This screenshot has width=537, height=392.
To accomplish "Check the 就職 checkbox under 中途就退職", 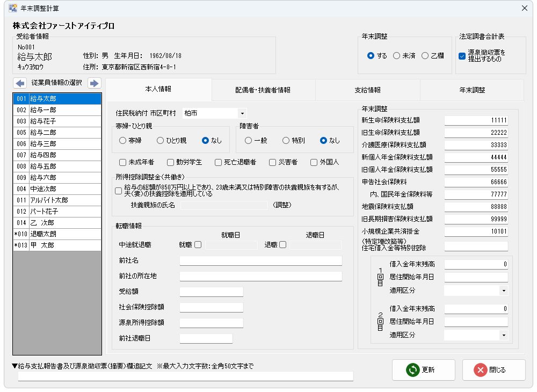I will click(198, 245).
